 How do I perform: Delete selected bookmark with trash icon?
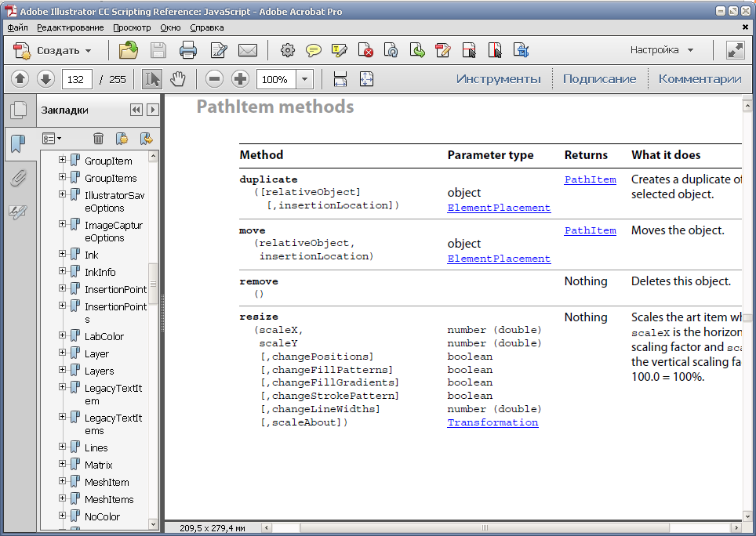point(98,139)
